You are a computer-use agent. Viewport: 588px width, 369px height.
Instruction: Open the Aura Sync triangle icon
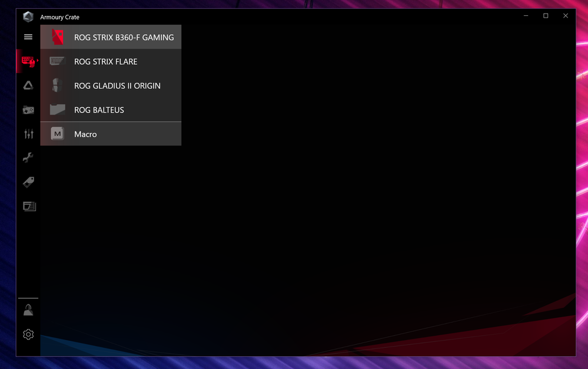[x=28, y=85]
